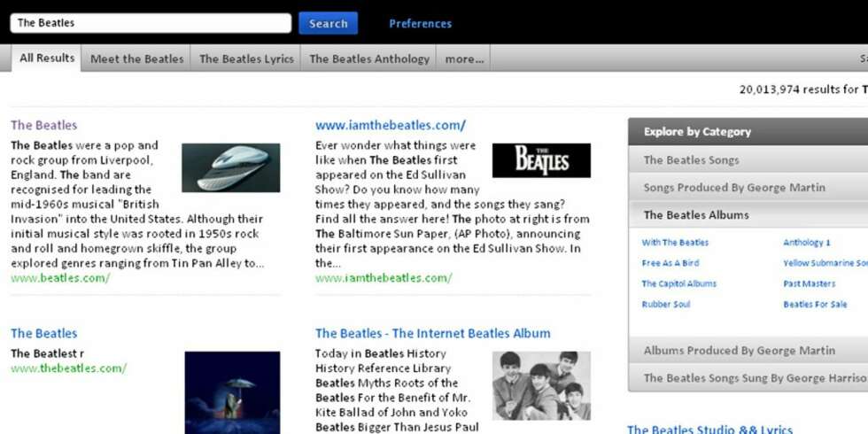The width and height of the screenshot is (868, 434).
Task: Click the green www.beatles.com/ URL
Action: point(60,278)
